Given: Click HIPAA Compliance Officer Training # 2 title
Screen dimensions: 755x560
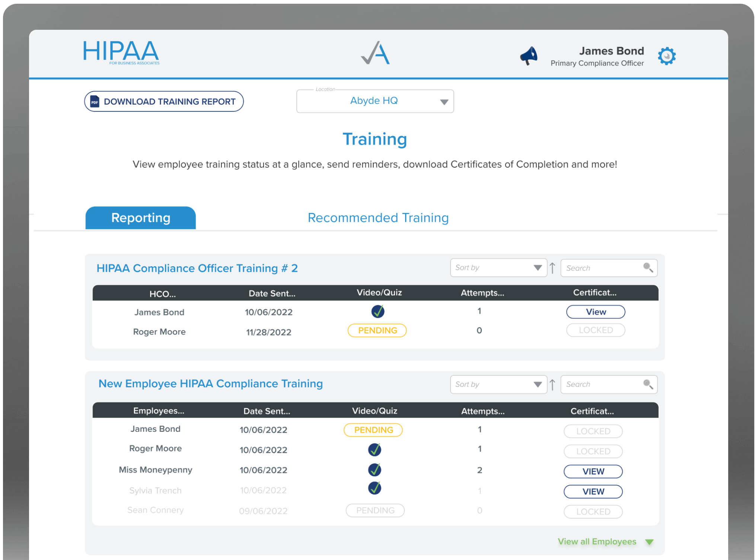Looking at the screenshot, I should (x=197, y=268).
